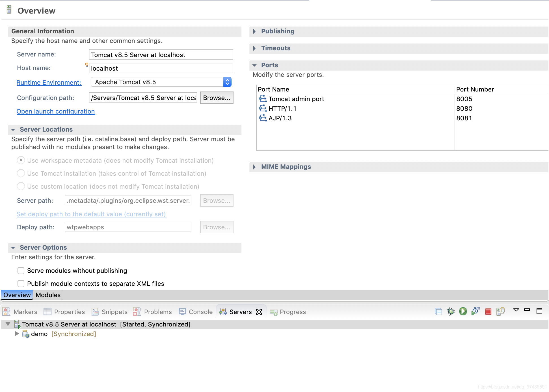
Task: Click the AJP/1.3 port icon
Action: [263, 118]
